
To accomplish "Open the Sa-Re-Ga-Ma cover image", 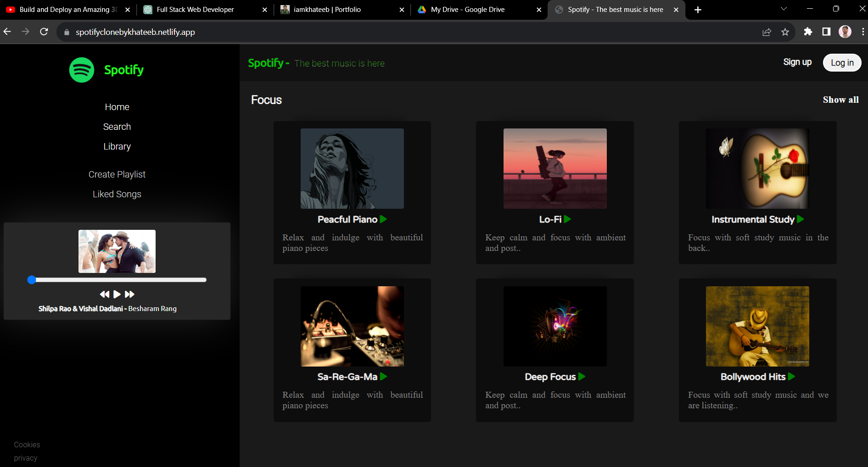I will [x=352, y=326].
